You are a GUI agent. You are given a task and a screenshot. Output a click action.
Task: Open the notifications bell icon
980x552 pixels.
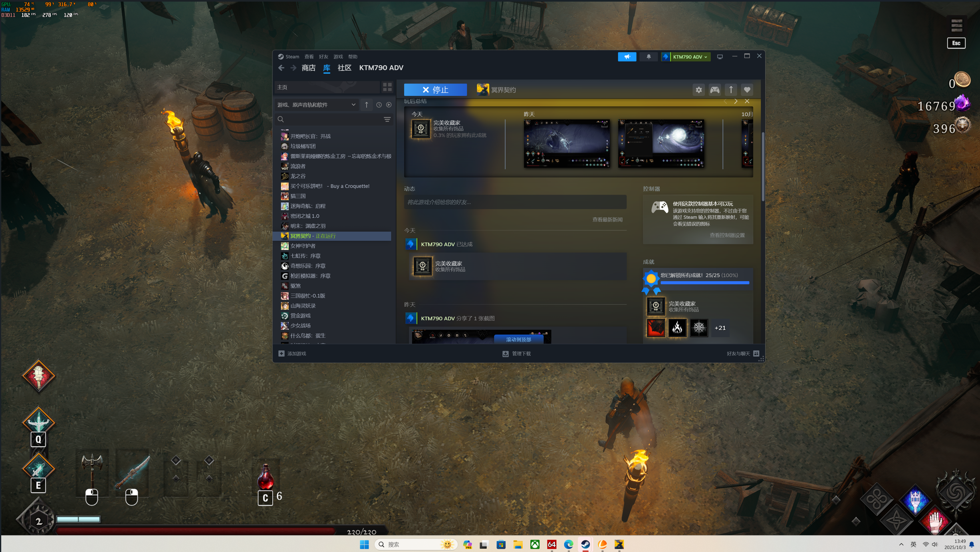[649, 57]
